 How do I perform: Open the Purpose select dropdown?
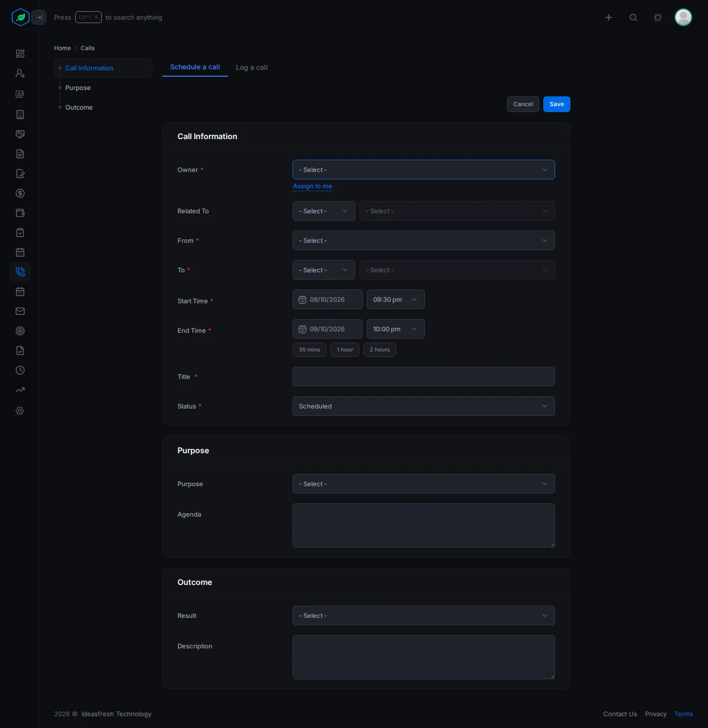point(424,484)
